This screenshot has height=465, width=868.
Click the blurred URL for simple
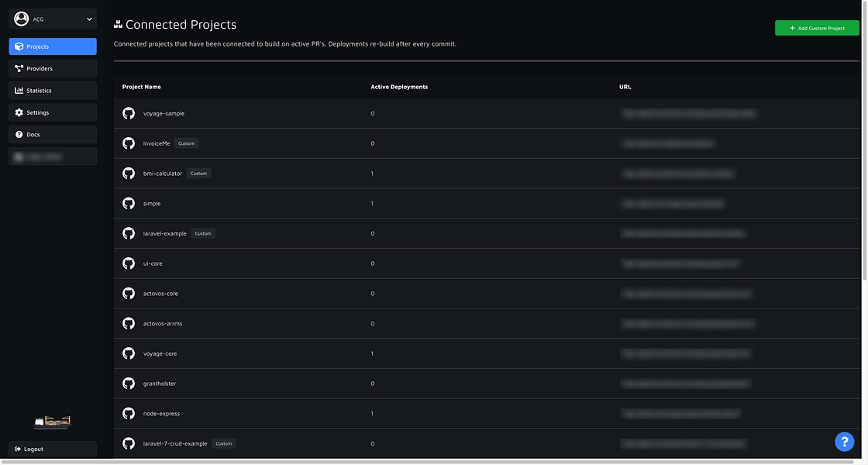click(673, 204)
